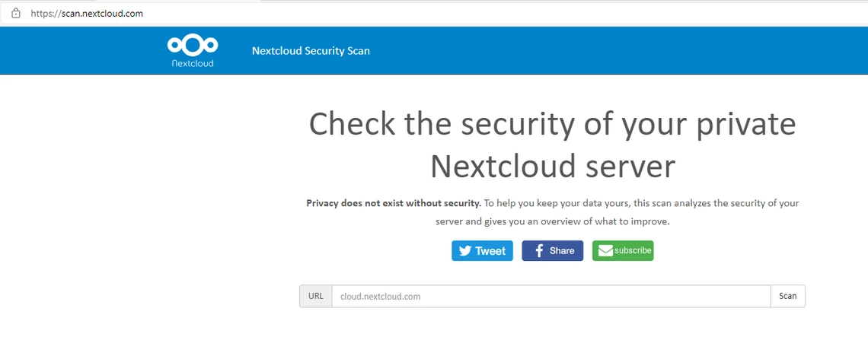Start the scan with the Scan button

(787, 296)
